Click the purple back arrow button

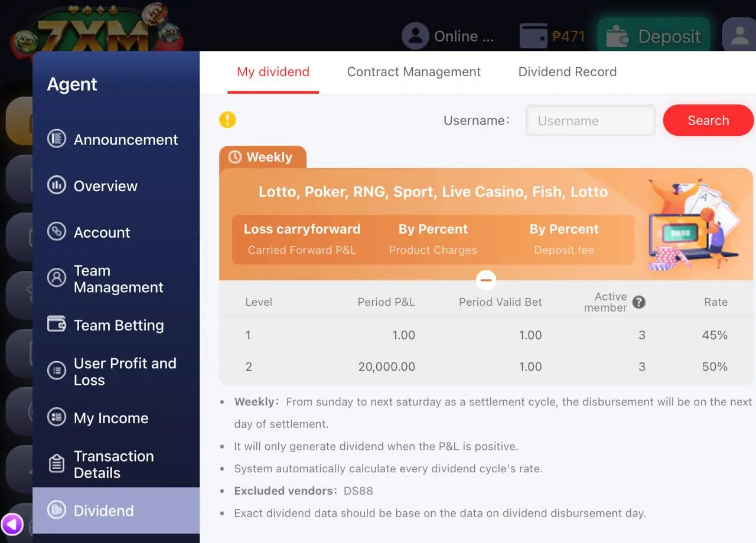point(12,524)
